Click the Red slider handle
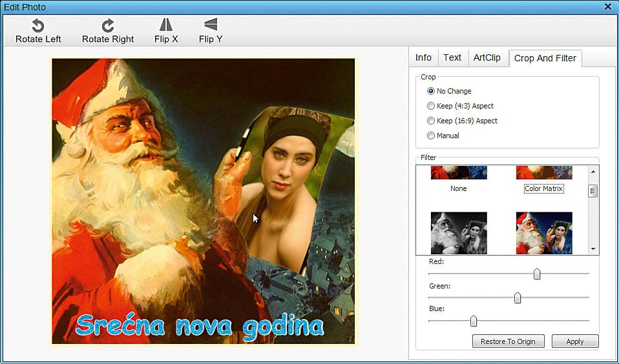 coord(537,274)
